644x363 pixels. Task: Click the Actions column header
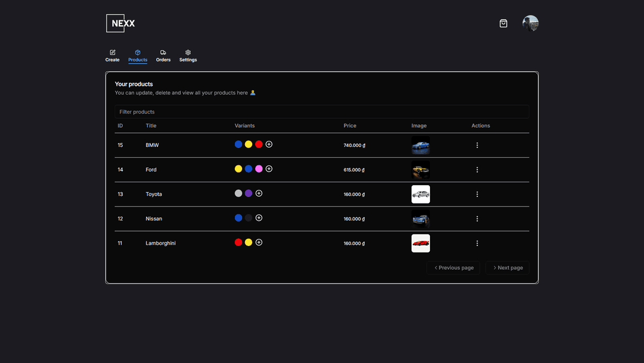pos(481,126)
